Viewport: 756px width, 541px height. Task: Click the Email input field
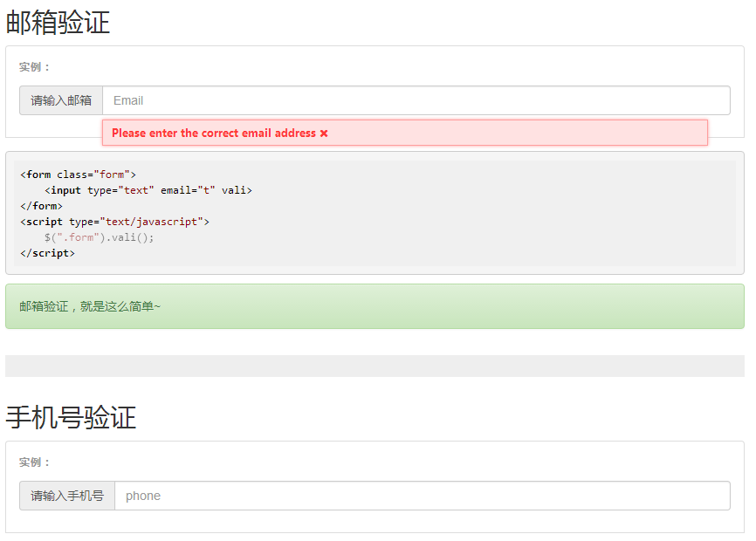[416, 100]
